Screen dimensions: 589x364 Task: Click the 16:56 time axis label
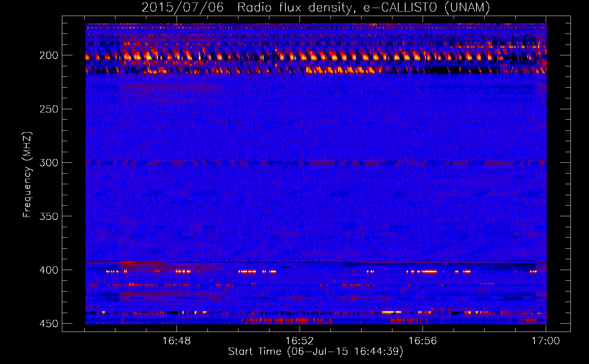tap(423, 341)
